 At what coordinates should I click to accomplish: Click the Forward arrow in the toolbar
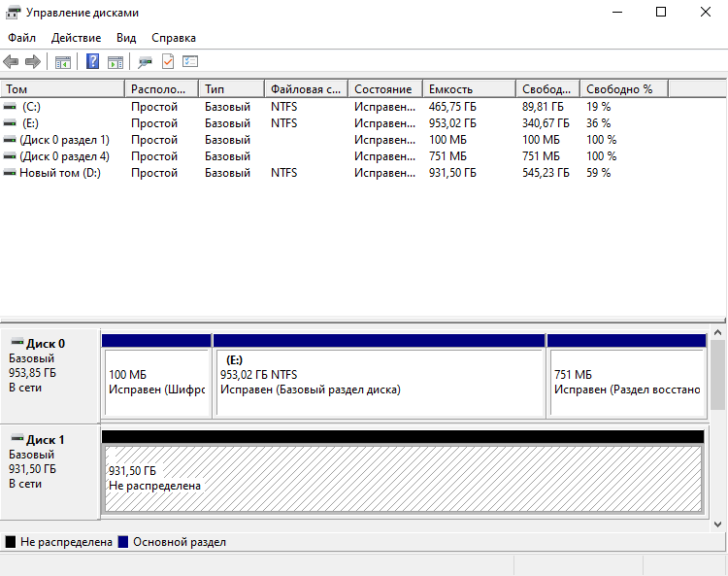coord(33,62)
